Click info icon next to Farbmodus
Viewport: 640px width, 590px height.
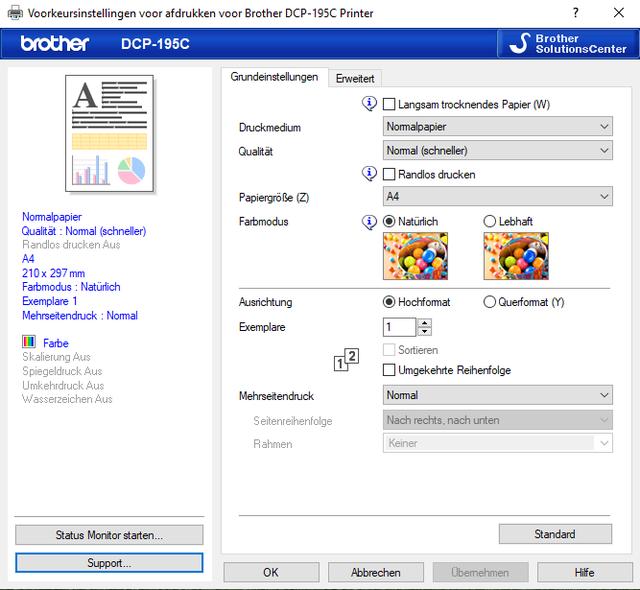point(369,222)
